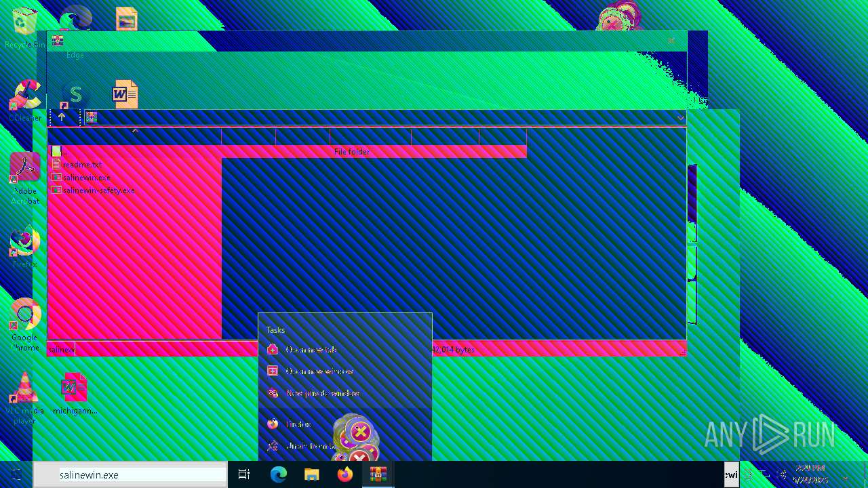
Task: Launch Google Chrome from the desktop
Action: 24,325
